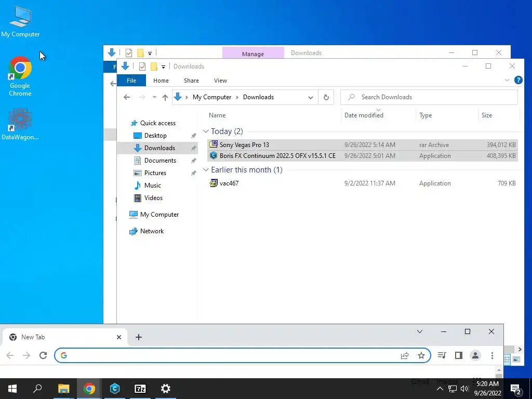Click the New folder quick access toolbar icon in the front Downloads window
The height and width of the screenshot is (399, 532).
coord(154,66)
